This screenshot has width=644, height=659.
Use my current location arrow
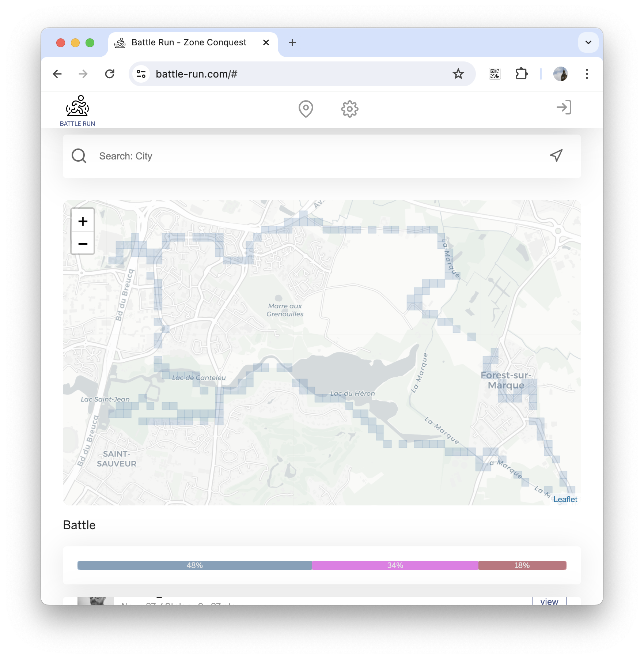[x=556, y=155]
